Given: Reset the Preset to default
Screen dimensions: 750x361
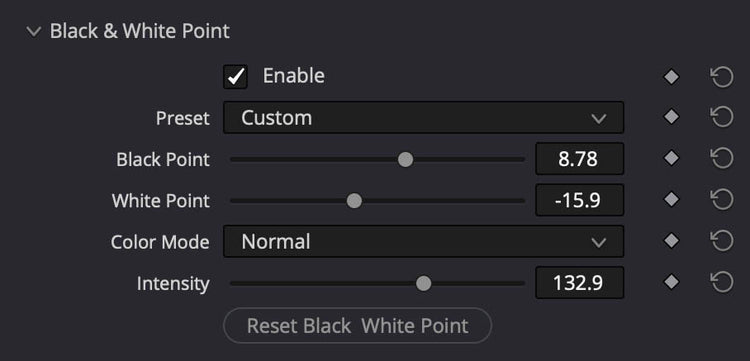Looking at the screenshot, I should pos(722,117).
